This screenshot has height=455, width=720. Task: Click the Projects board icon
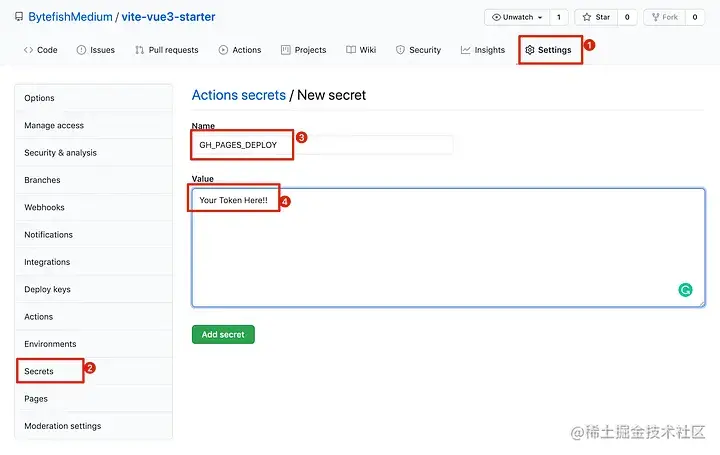pos(286,50)
